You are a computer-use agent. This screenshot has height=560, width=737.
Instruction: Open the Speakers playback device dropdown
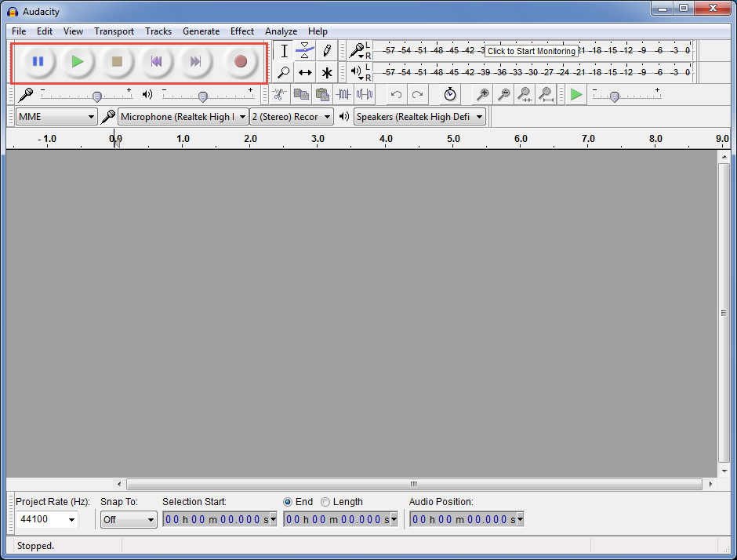click(x=419, y=117)
